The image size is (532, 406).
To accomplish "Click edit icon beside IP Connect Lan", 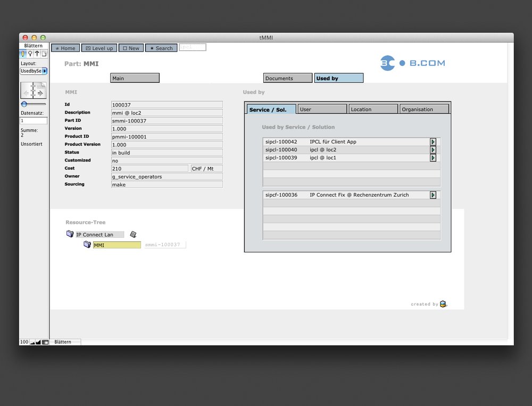I will tap(134, 234).
